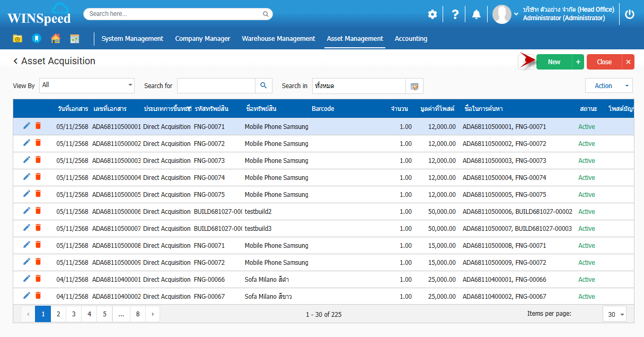Open settings gear in header
644x337 pixels.
433,14
